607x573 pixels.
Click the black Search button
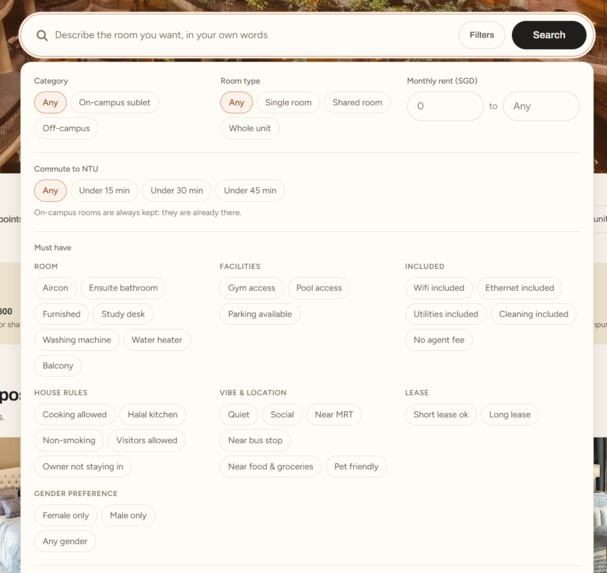pyautogui.click(x=549, y=35)
